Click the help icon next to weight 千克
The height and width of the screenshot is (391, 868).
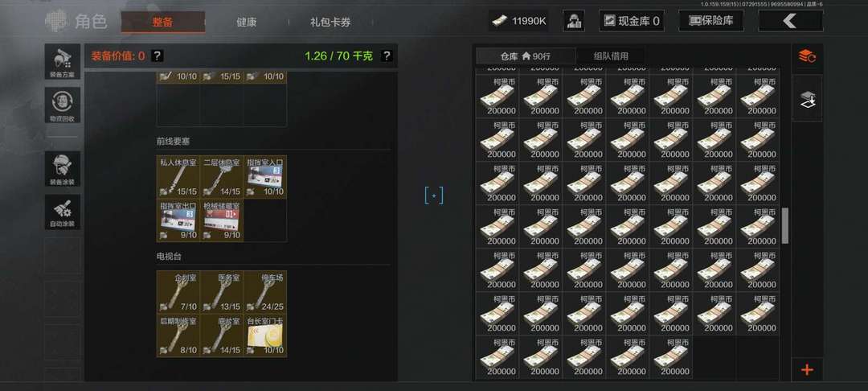pos(387,56)
